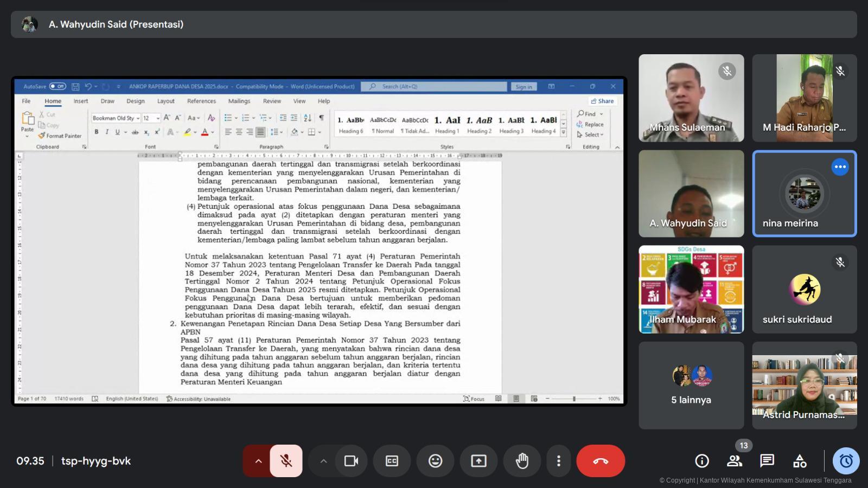
Task: Toggle Italic formatting
Action: [107, 132]
